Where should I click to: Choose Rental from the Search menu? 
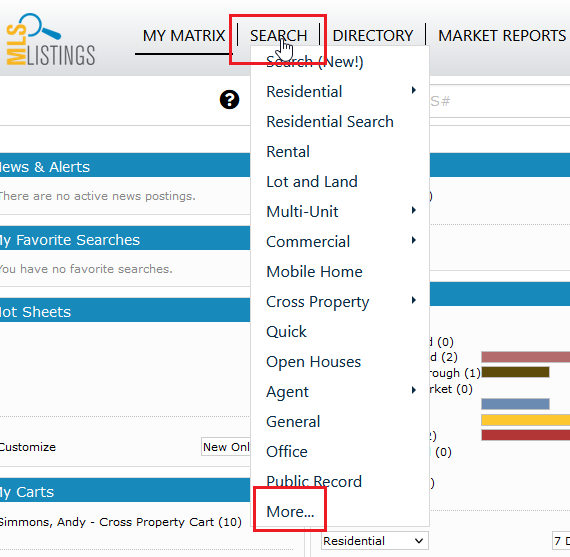click(x=288, y=152)
